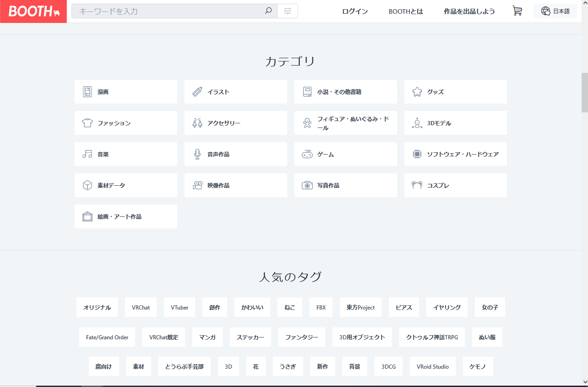Image resolution: width=588 pixels, height=387 pixels.
Task: Click the ゲーム category gamepad icon
Action: (307, 155)
